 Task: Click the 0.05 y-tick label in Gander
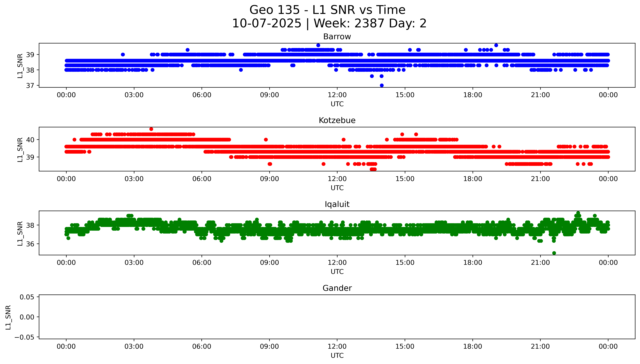coord(27,297)
